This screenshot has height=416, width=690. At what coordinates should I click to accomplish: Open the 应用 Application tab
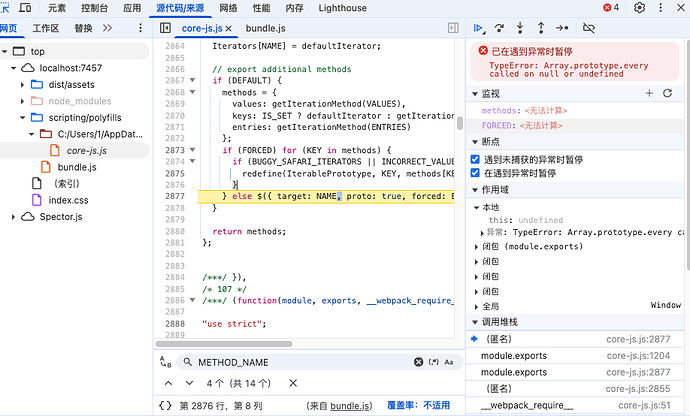tap(132, 8)
